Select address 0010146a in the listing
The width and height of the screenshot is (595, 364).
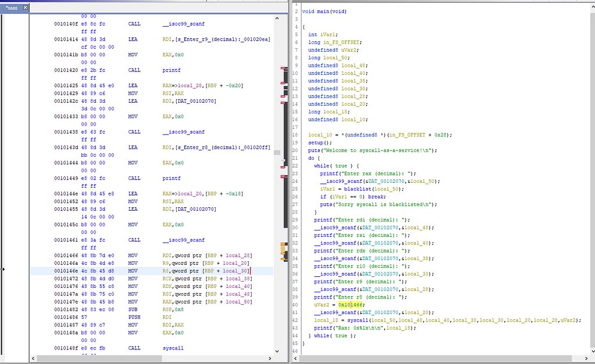(x=66, y=263)
